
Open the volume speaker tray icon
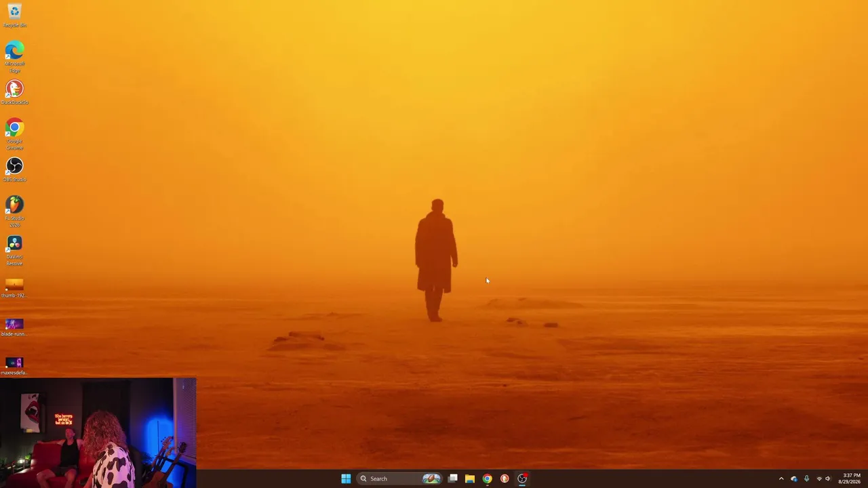coord(828,479)
